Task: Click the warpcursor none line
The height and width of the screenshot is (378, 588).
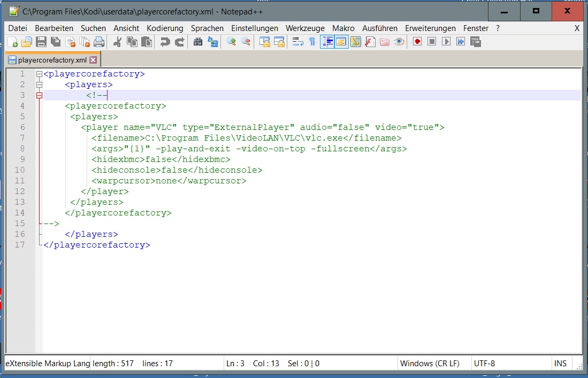Action: pyautogui.click(x=169, y=181)
